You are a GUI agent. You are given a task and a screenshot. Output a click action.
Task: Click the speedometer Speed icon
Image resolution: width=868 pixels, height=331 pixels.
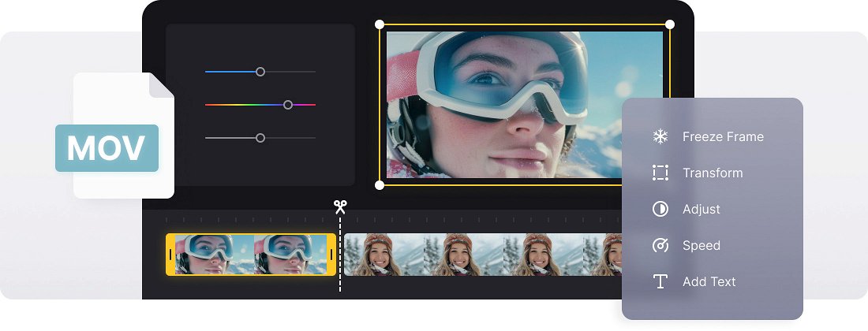click(660, 245)
